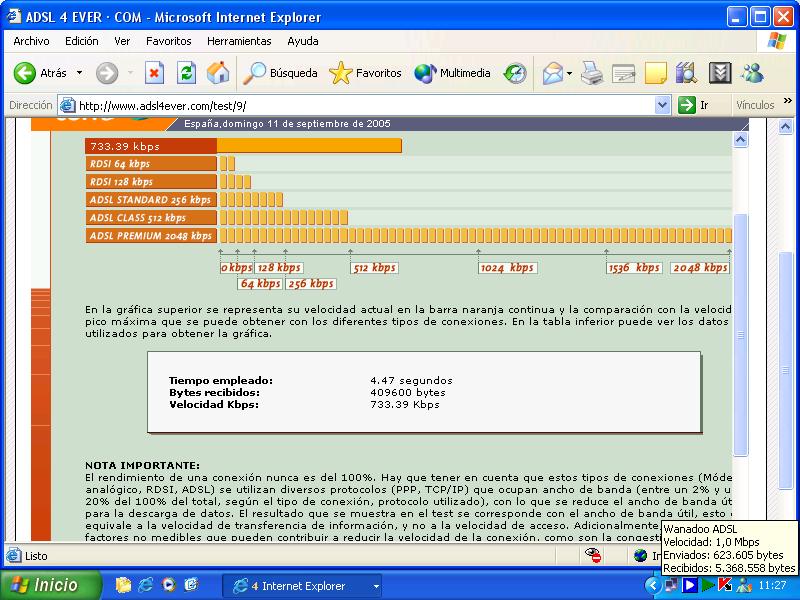This screenshot has height=600, width=800.
Task: Go back with the Atrás arrow
Action: point(40,73)
